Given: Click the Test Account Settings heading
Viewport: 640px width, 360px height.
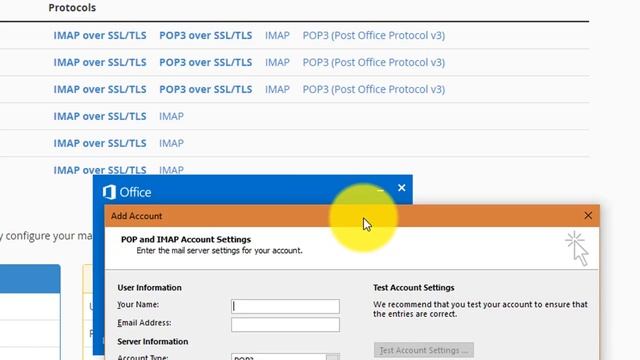Looking at the screenshot, I should pyautogui.click(x=413, y=287).
